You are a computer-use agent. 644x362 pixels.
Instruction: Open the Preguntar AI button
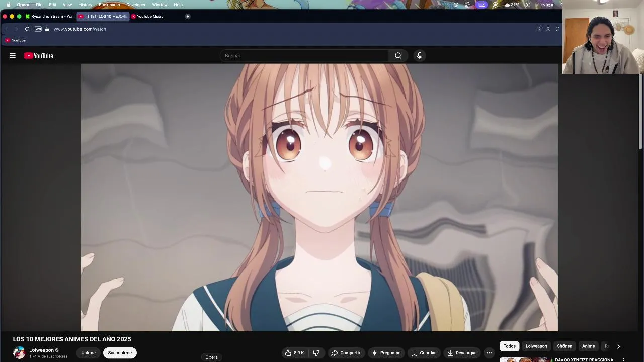pos(386,353)
